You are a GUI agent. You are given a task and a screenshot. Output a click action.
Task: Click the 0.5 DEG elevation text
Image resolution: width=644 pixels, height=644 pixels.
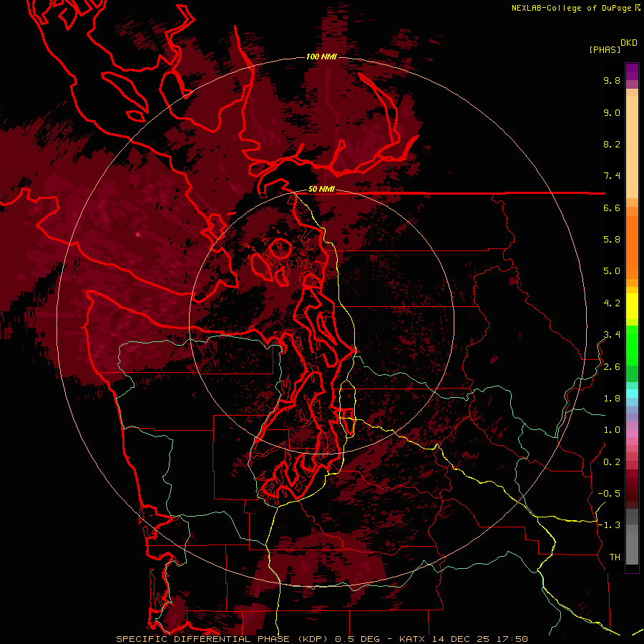pyautogui.click(x=358, y=639)
